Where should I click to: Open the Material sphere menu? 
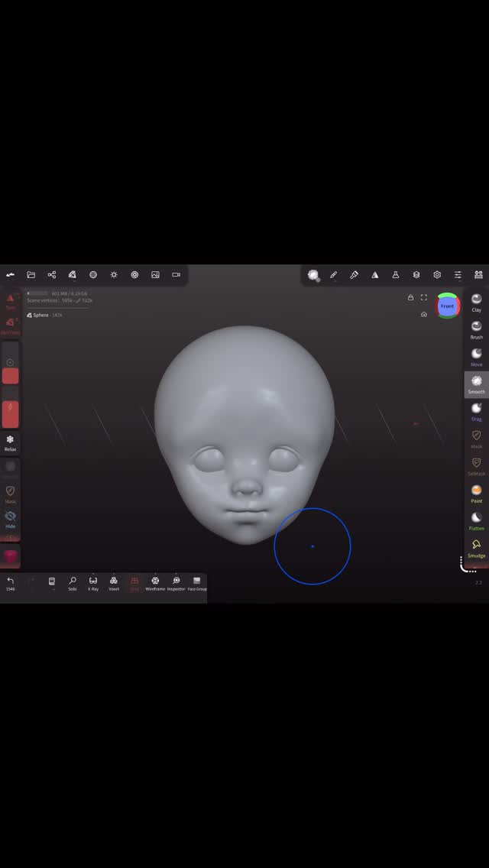(x=93, y=274)
